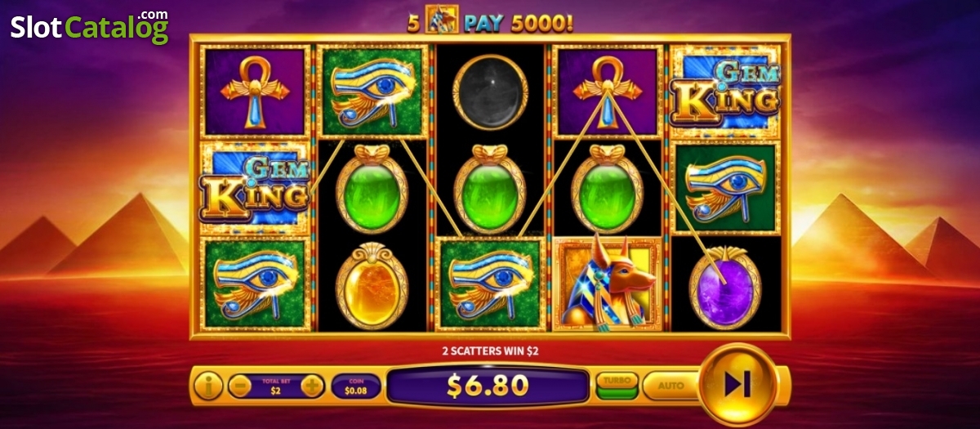Viewport: 980px width, 429px height.
Task: Click the center green gem on reel three
Action: [x=489, y=187]
